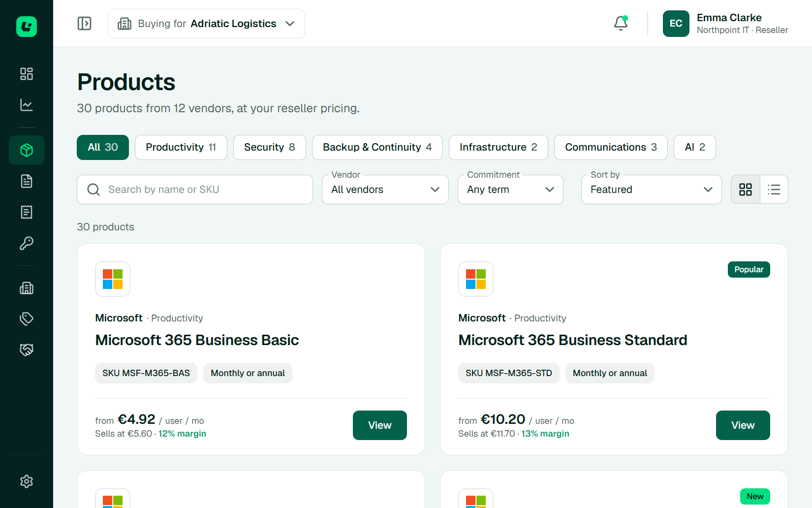The image size is (812, 508).
Task: Click the green app logo at top left
Action: [27, 27]
